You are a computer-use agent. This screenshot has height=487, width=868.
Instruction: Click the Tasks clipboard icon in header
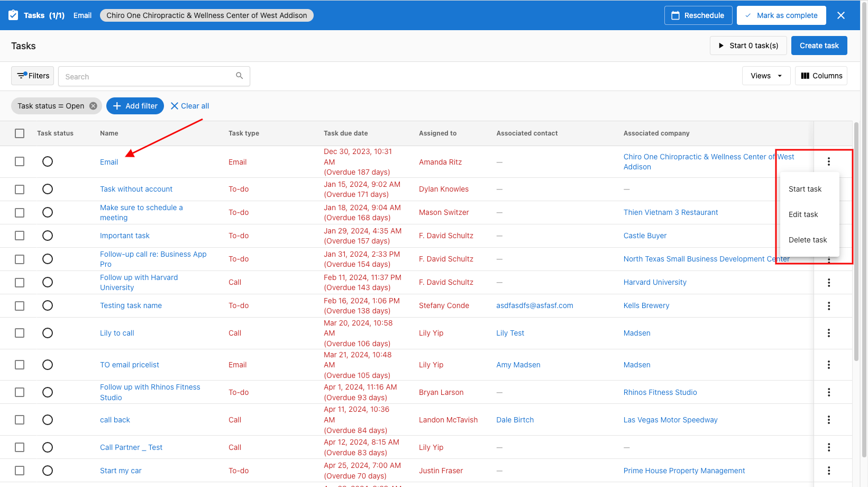point(13,15)
